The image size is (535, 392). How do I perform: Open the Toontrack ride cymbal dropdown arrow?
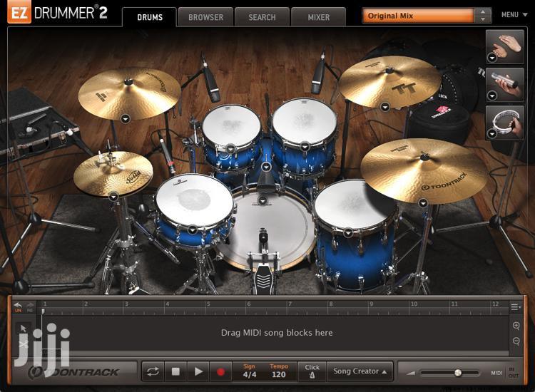click(423, 203)
